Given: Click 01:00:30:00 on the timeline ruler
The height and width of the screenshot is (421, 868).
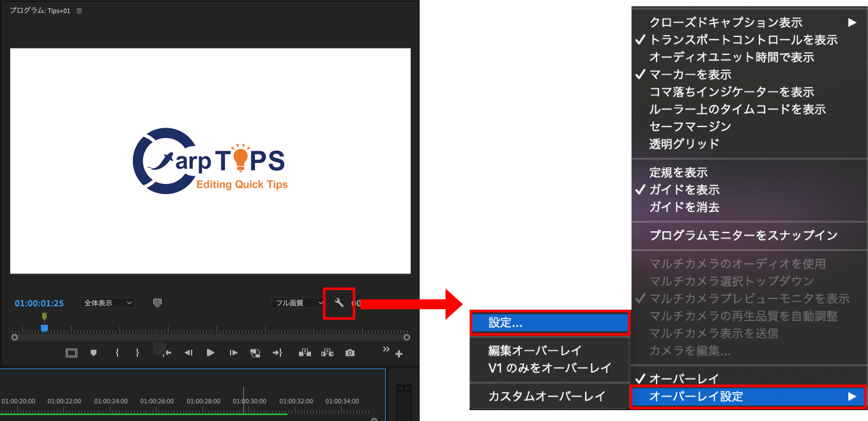Looking at the screenshot, I should [249, 401].
